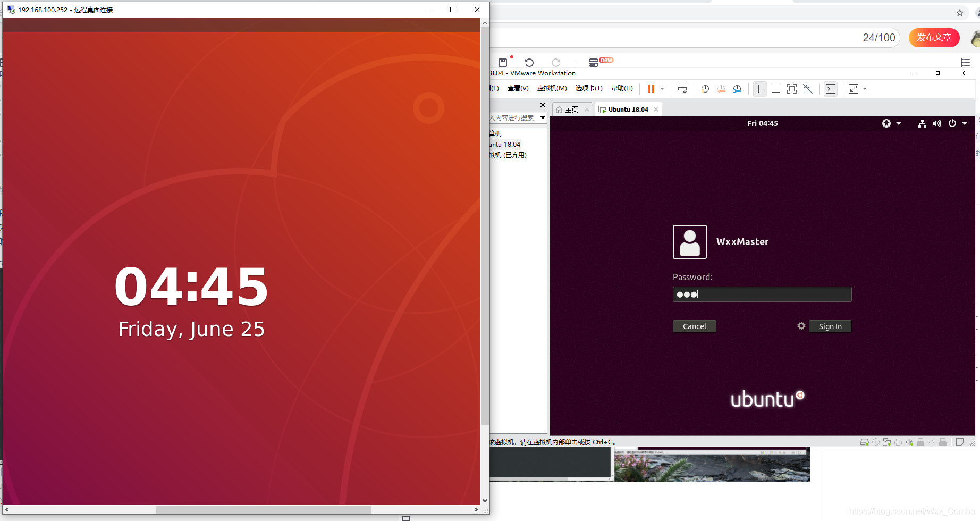Expand the accessibility menu arrow
The image size is (980, 521).
pyautogui.click(x=899, y=123)
